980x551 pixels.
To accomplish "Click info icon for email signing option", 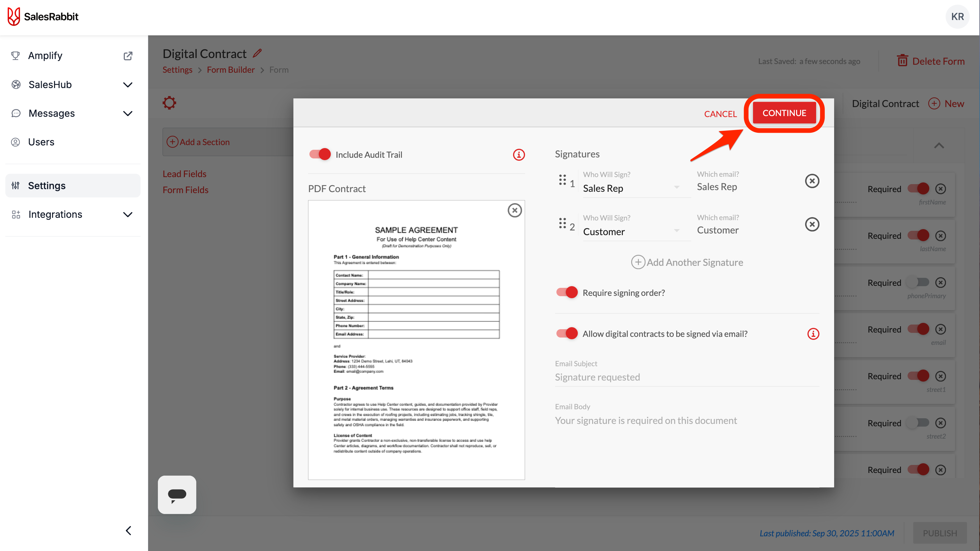I will (813, 334).
